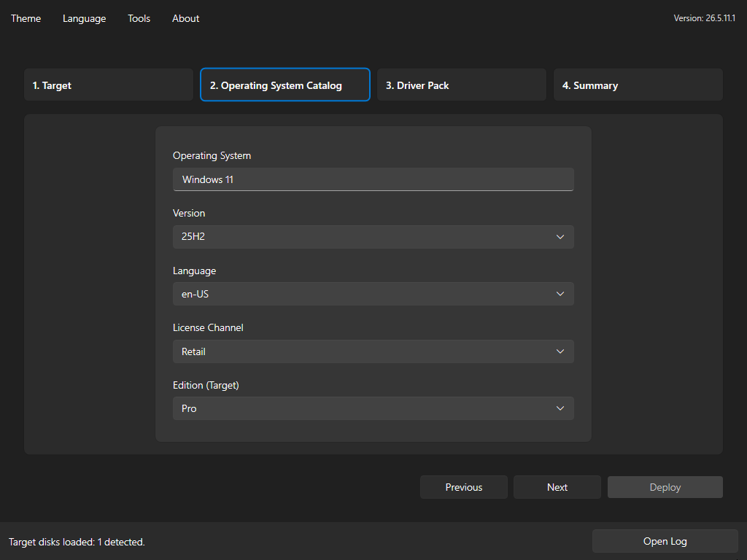Screen dimensions: 747x560
Task: Click the 'Target disks loaded: 1 detected.' status text
Action: [x=77, y=542]
